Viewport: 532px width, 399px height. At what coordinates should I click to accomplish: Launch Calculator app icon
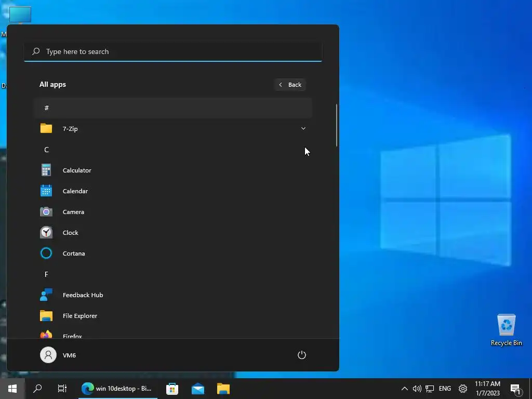[x=46, y=170]
